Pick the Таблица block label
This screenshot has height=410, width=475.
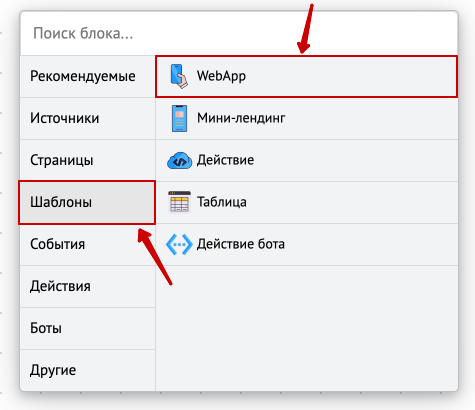pos(222,202)
